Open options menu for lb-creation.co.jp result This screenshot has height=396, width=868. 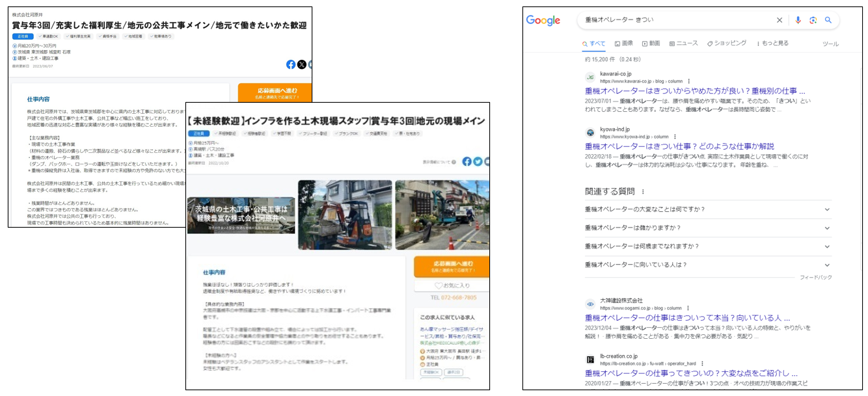pyautogui.click(x=702, y=363)
